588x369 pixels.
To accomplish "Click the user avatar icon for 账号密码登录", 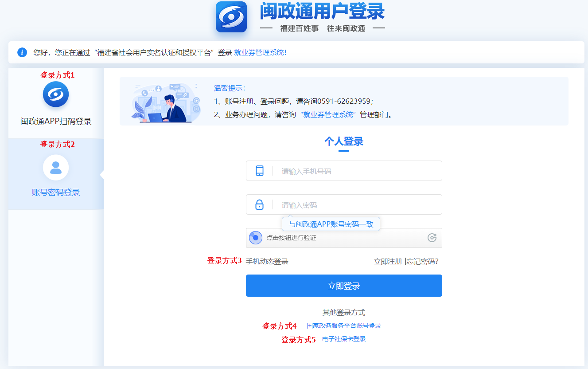I will 56,168.
